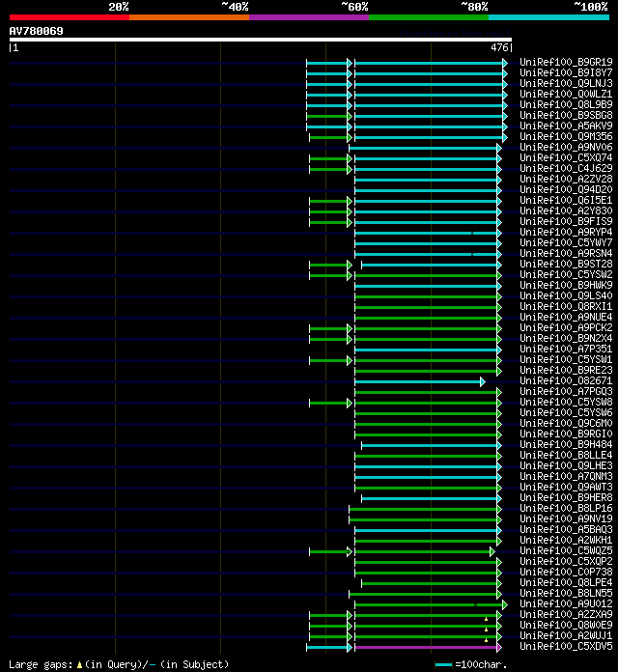This screenshot has width=618, height=672.
Task: Select the UniRef100_Q9LNJ3 label
Action: point(566,84)
